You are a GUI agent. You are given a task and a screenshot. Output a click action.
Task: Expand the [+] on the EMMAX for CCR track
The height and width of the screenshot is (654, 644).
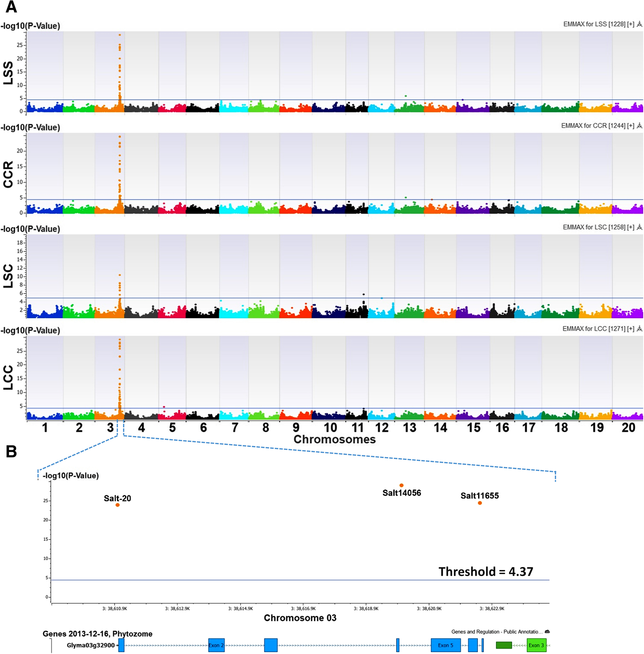click(631, 125)
